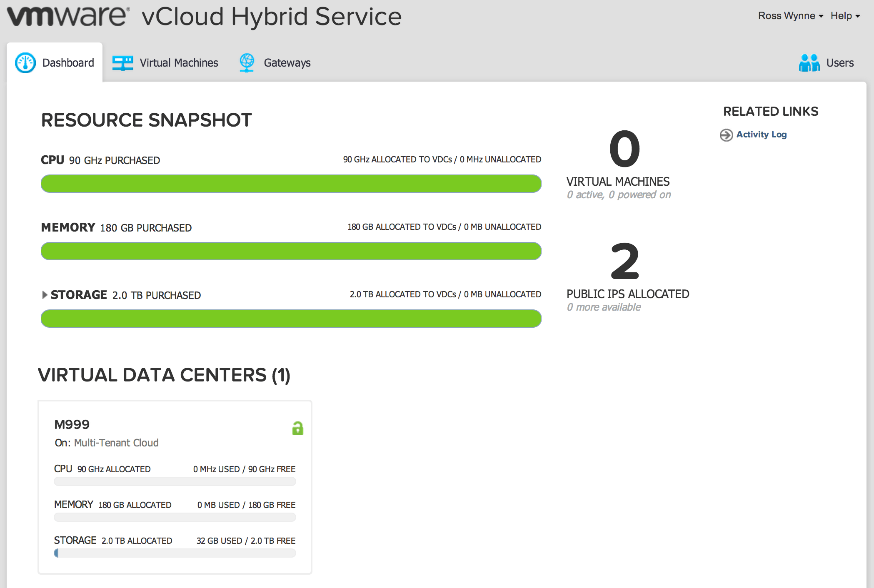Click the Users people icon

[809, 63]
